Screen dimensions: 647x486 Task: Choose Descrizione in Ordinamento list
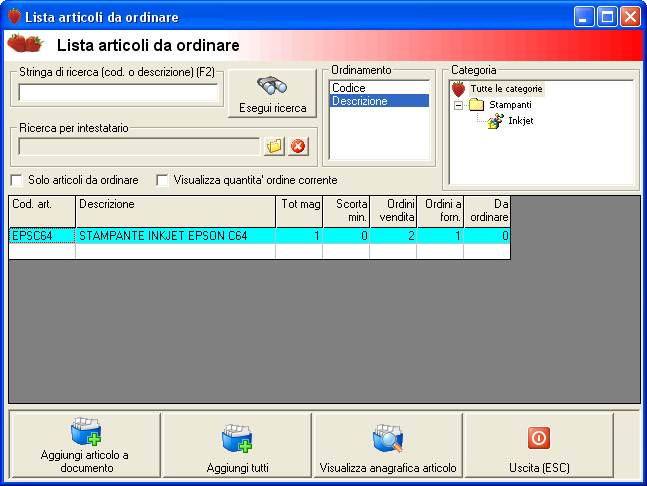(379, 101)
